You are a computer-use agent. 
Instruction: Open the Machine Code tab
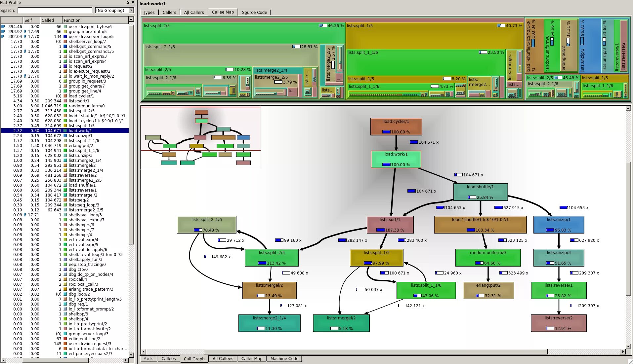pyautogui.click(x=284, y=358)
